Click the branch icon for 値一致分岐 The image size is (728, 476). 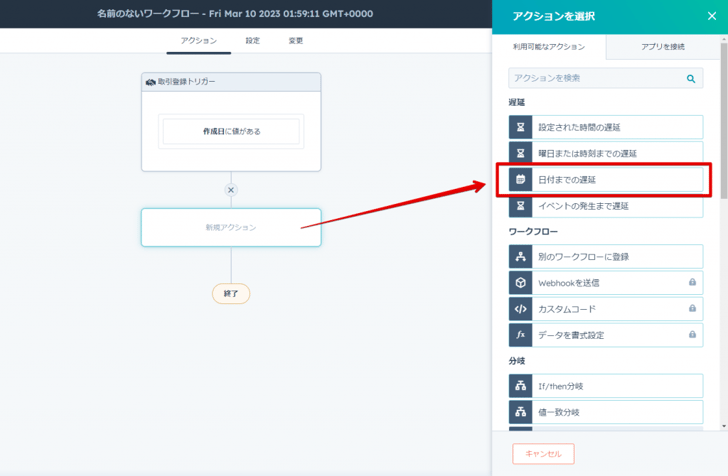pyautogui.click(x=520, y=412)
